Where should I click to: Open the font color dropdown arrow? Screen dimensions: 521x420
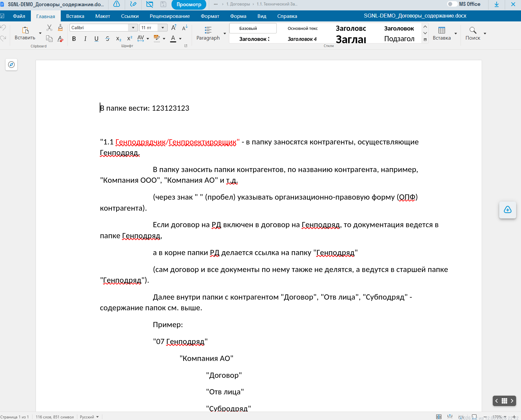[x=180, y=39]
